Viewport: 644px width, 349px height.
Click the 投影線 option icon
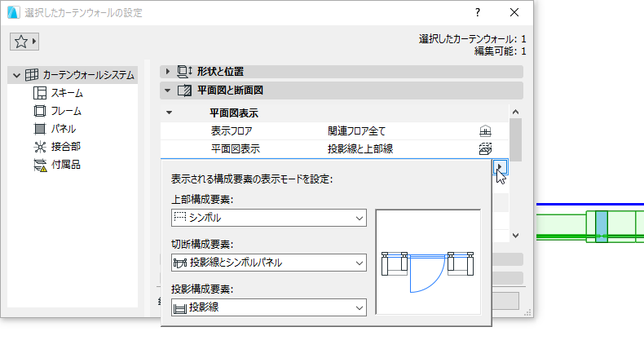click(x=180, y=308)
